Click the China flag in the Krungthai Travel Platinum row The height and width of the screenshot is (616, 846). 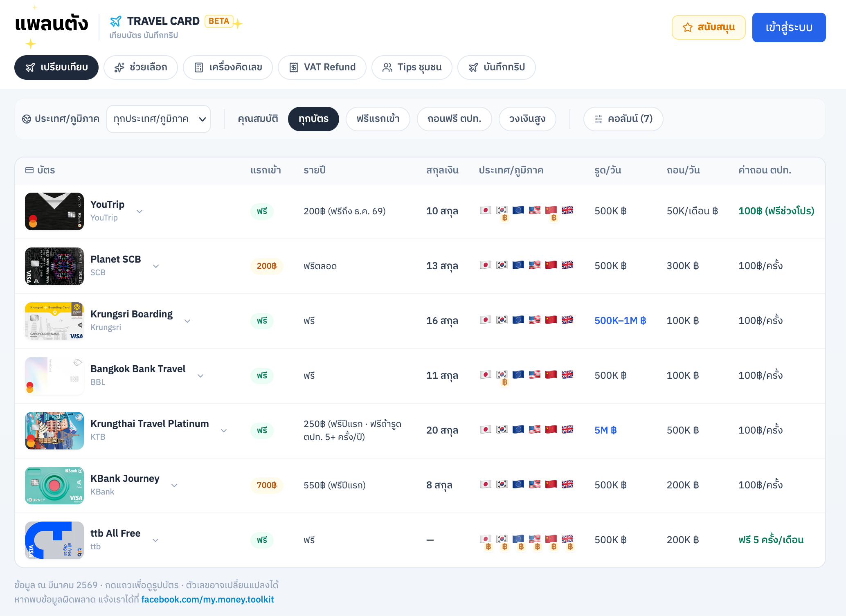pos(551,429)
